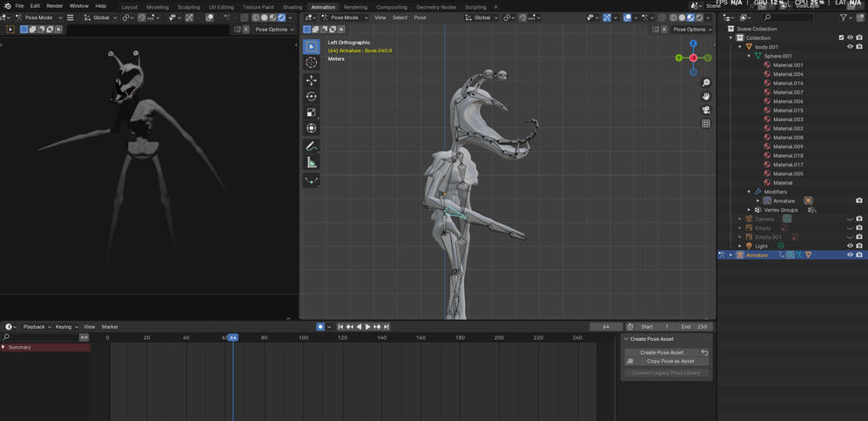The image size is (868, 421).
Task: Click Copy Pose as Asset button
Action: click(x=670, y=362)
